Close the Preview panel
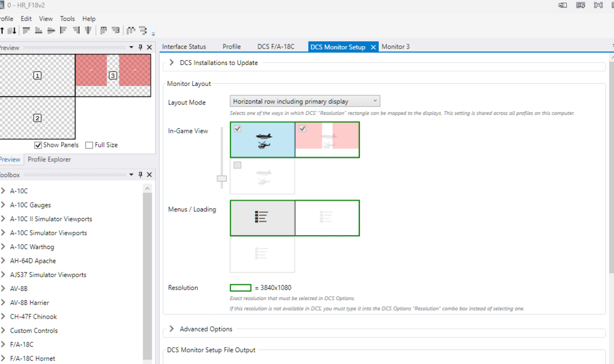This screenshot has height=364, width=614. pyautogui.click(x=149, y=47)
